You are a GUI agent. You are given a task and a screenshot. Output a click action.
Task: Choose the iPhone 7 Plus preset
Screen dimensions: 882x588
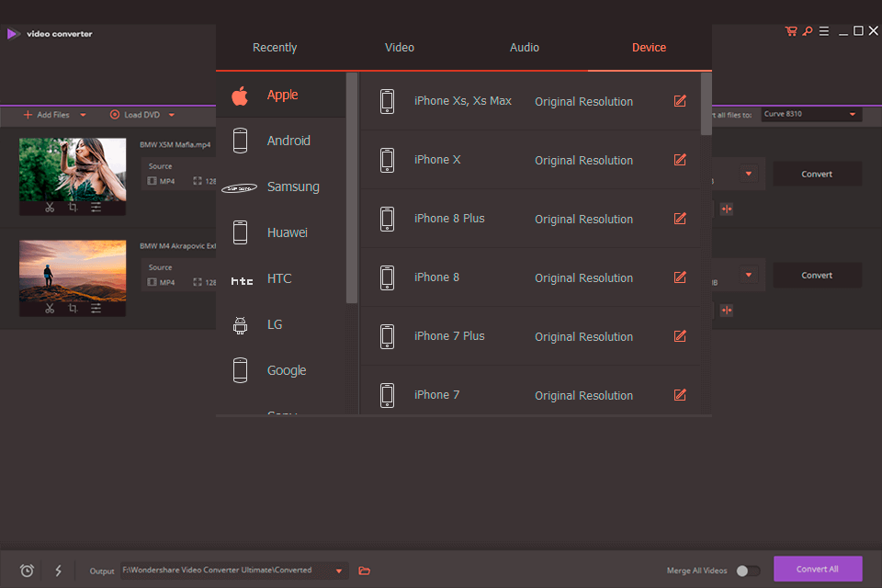[530, 336]
